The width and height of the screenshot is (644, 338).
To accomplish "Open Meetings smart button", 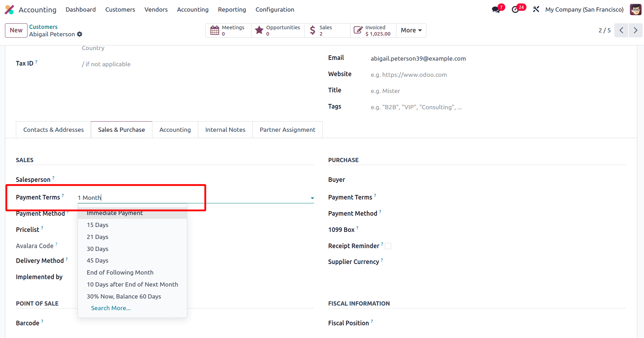I will (x=228, y=30).
